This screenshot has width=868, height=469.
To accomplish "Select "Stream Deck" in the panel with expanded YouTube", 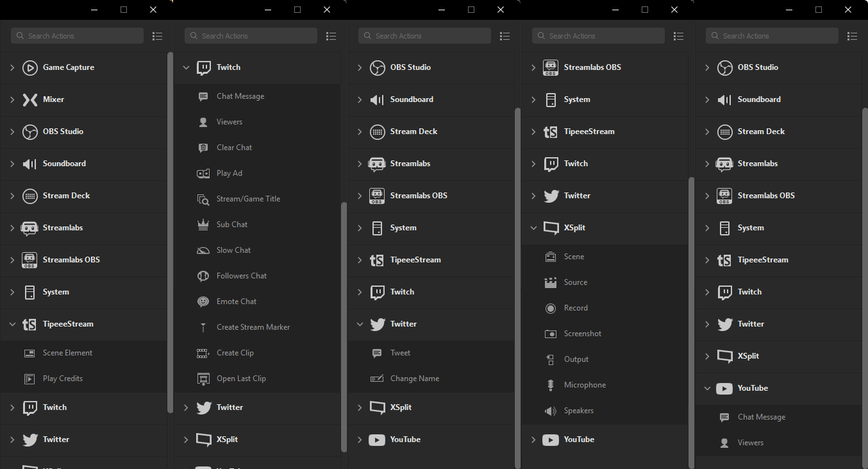I will point(761,132).
